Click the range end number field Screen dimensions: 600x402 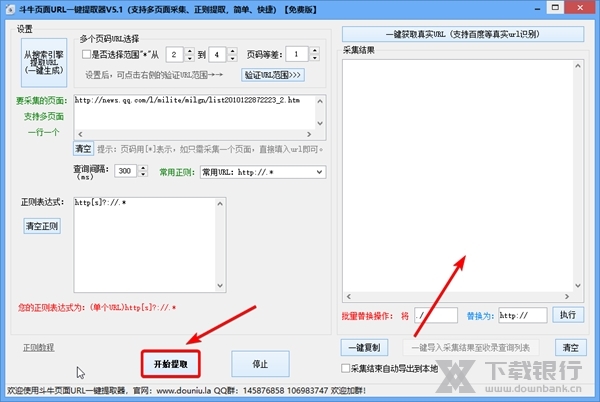[x=218, y=55]
